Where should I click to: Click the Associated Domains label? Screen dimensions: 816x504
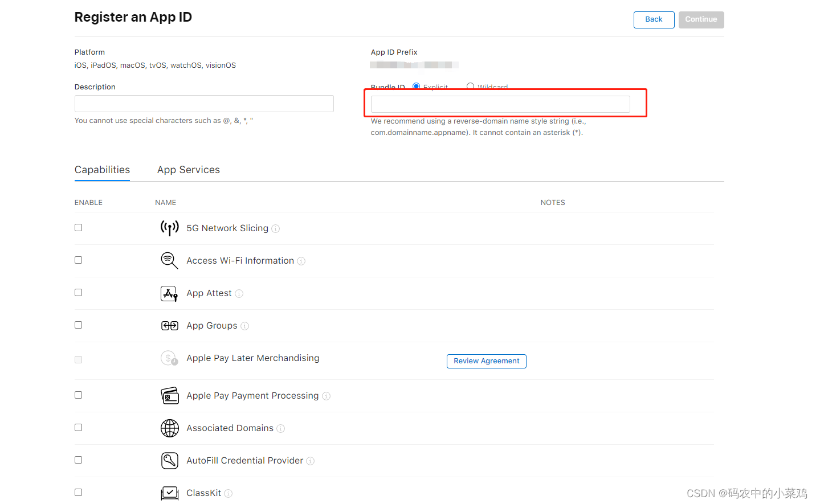(230, 428)
